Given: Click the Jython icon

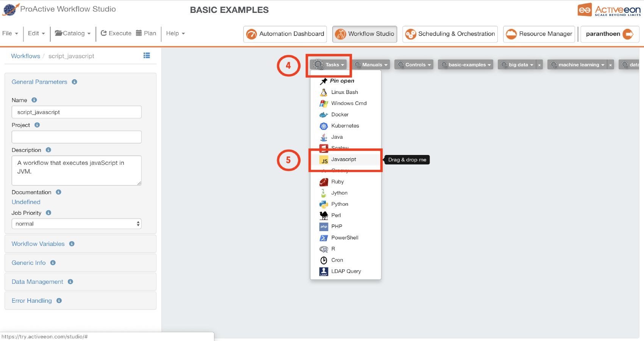Looking at the screenshot, I should [324, 193].
